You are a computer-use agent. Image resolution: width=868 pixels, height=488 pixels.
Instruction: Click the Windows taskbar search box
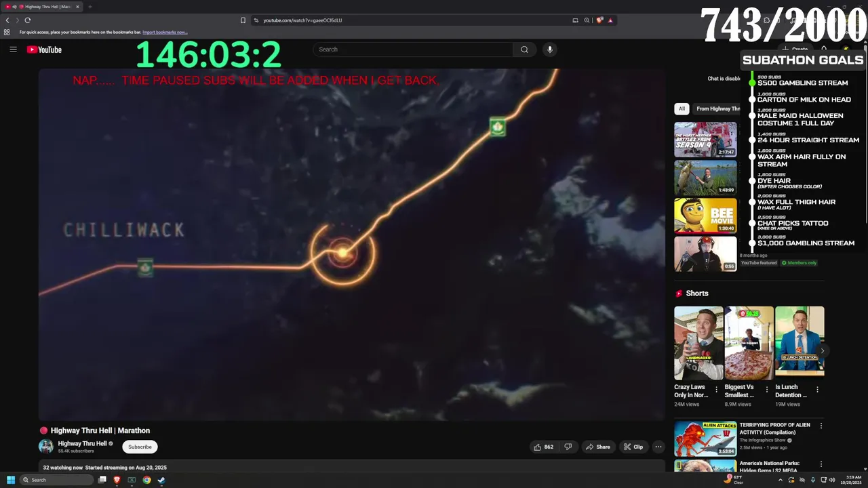(56, 480)
